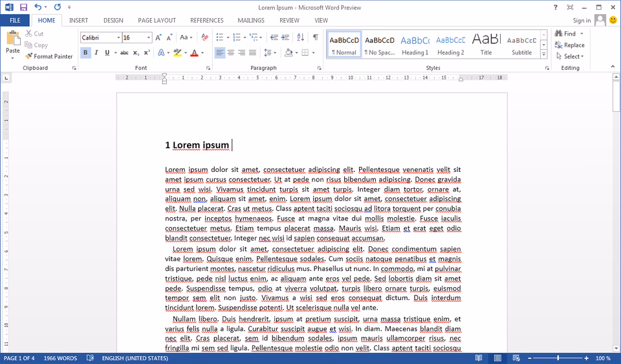
Task: Shrink the font size
Action: point(169,37)
